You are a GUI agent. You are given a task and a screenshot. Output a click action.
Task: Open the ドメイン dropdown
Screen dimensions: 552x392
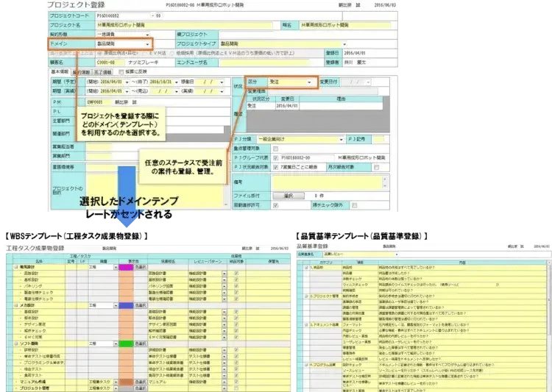pos(147,45)
